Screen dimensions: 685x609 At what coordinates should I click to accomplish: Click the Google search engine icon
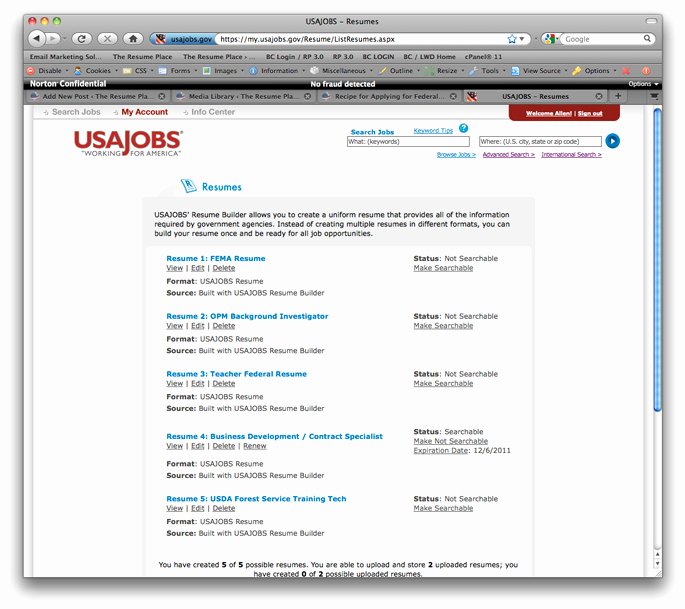pyautogui.click(x=550, y=39)
